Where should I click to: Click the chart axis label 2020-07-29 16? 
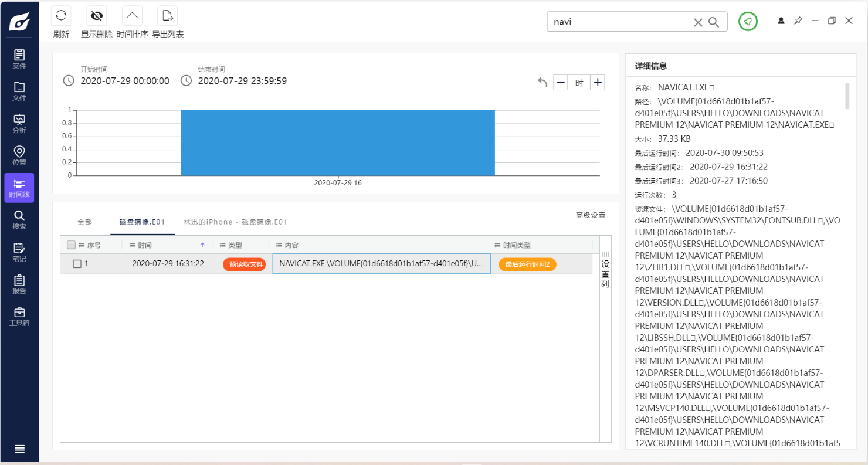[x=338, y=183]
